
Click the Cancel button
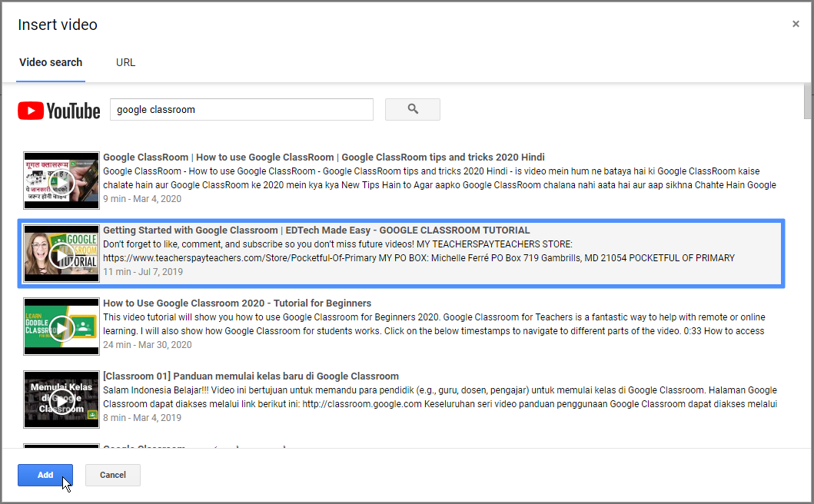113,475
